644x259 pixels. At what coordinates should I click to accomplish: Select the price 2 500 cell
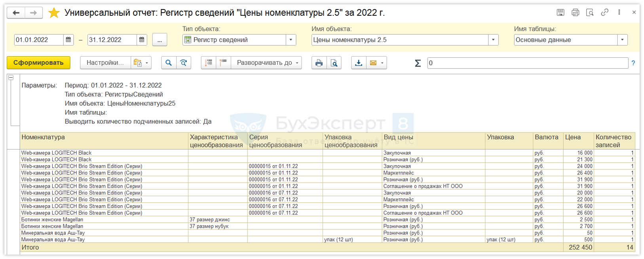579,219
